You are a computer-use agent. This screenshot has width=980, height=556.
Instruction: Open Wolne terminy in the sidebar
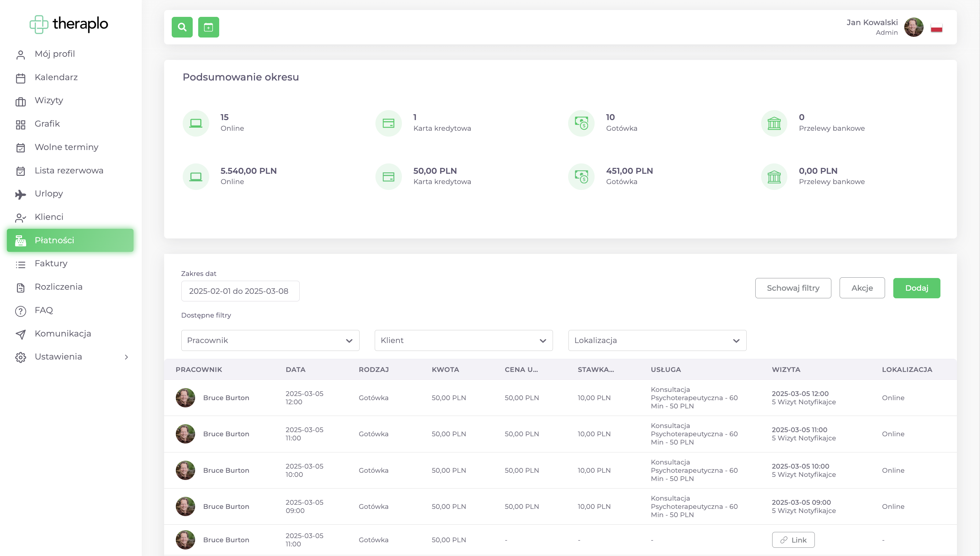(x=66, y=147)
